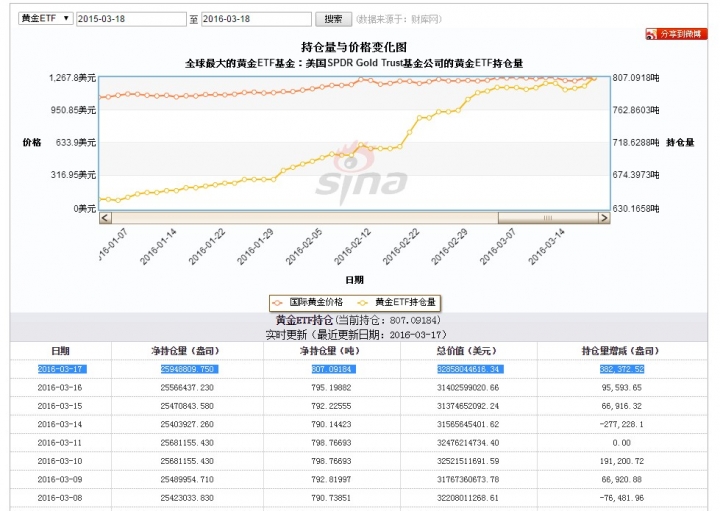Click the 2016-01-22 axis date label
Screen dimensions: 720x511
[x=207, y=247]
